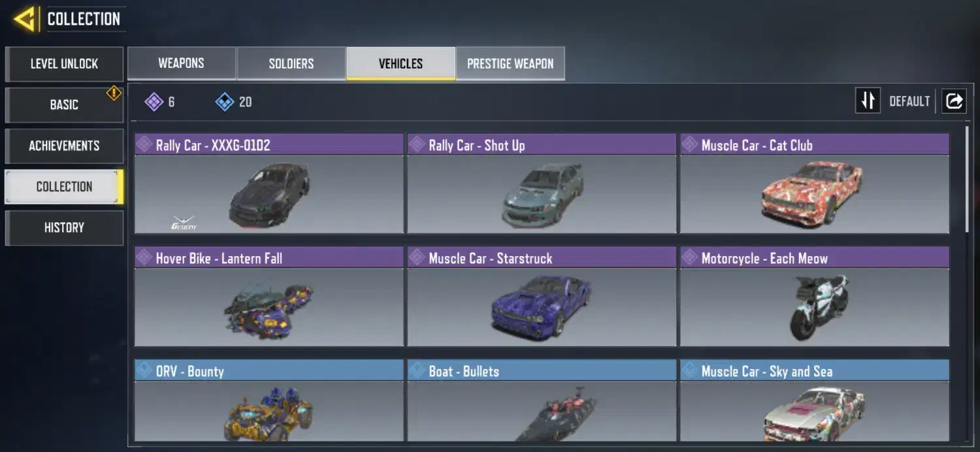Viewport: 980px width, 452px height.
Task: Click the yellow back arrow icon
Action: [24, 19]
